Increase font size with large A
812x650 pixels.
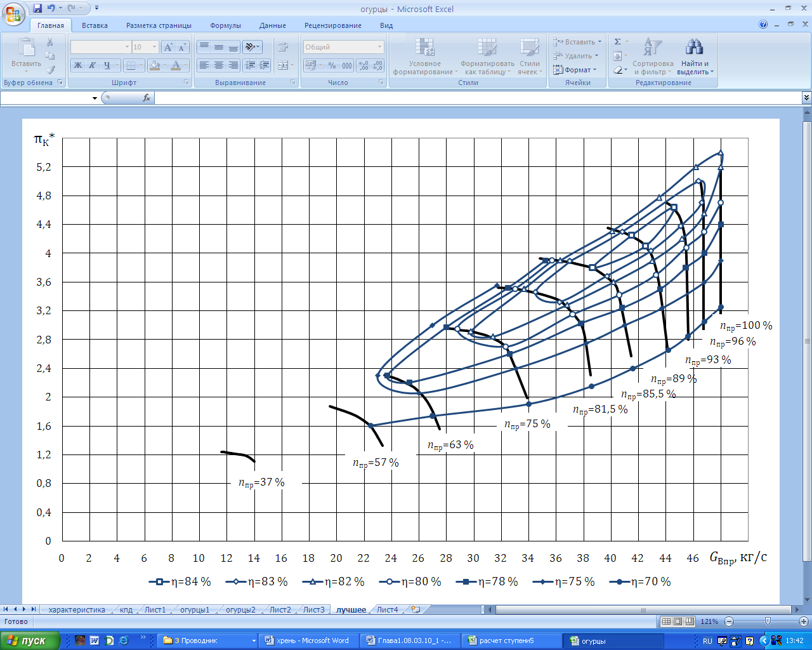pos(168,47)
